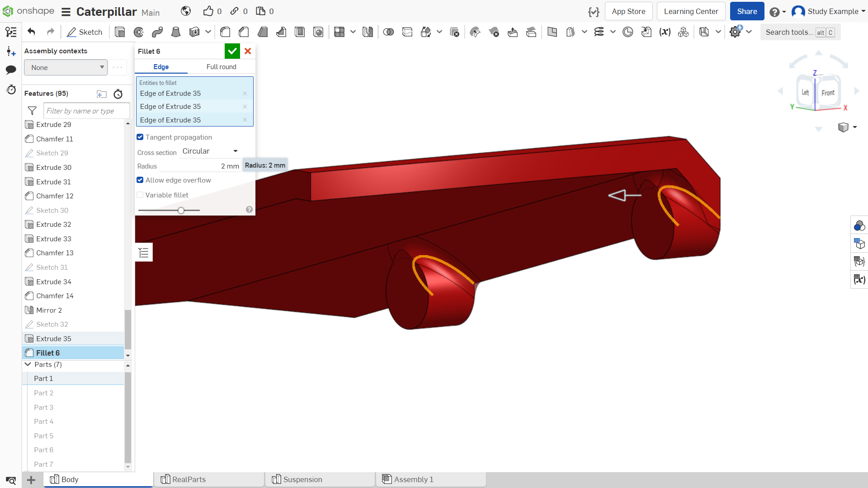Image resolution: width=868 pixels, height=488 pixels.
Task: Click the like thumbs-up icon
Action: [x=208, y=11]
